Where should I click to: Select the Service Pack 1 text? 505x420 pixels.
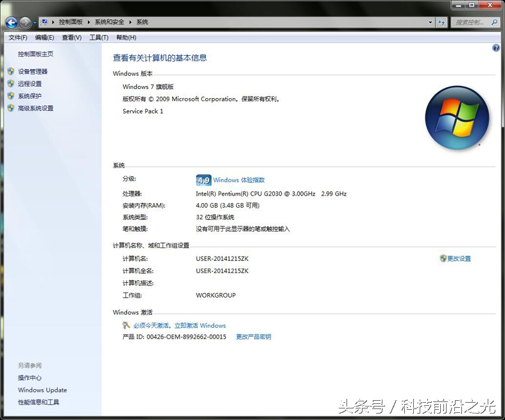[143, 112]
